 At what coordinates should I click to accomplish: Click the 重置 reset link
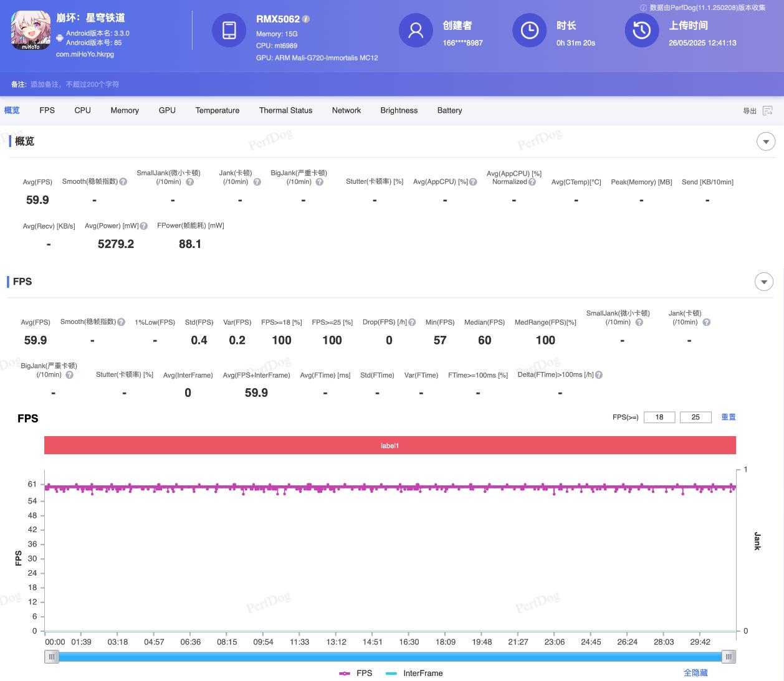(x=729, y=417)
